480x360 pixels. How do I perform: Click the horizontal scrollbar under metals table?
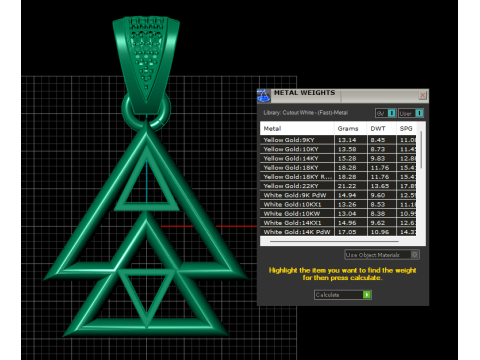point(334,241)
